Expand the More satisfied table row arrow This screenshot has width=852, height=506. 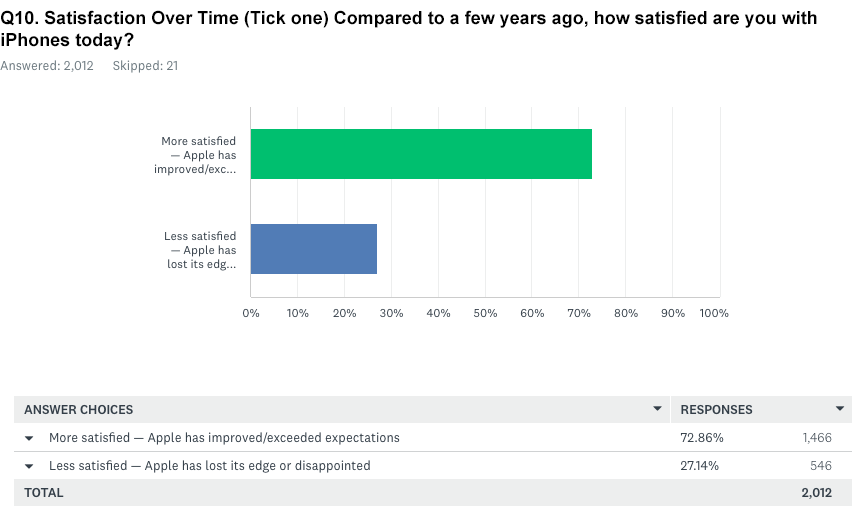29,438
